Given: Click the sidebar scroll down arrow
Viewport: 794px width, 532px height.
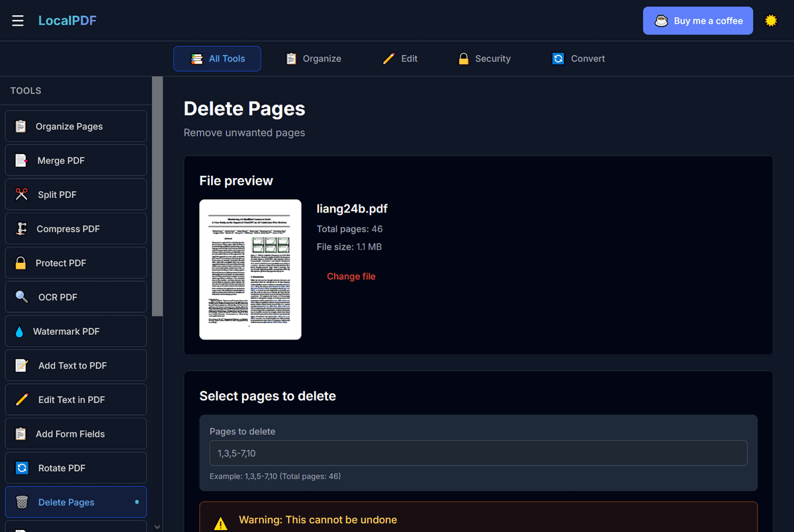Looking at the screenshot, I should (157, 526).
